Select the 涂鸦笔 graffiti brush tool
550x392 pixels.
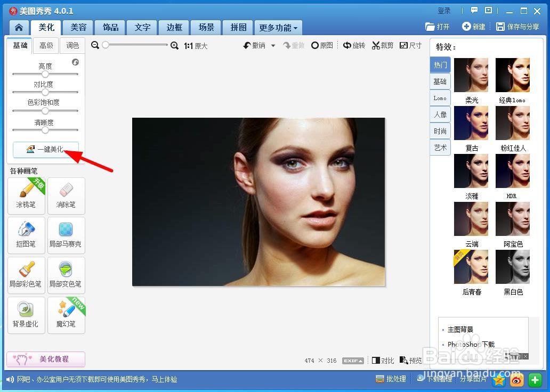[x=26, y=195]
